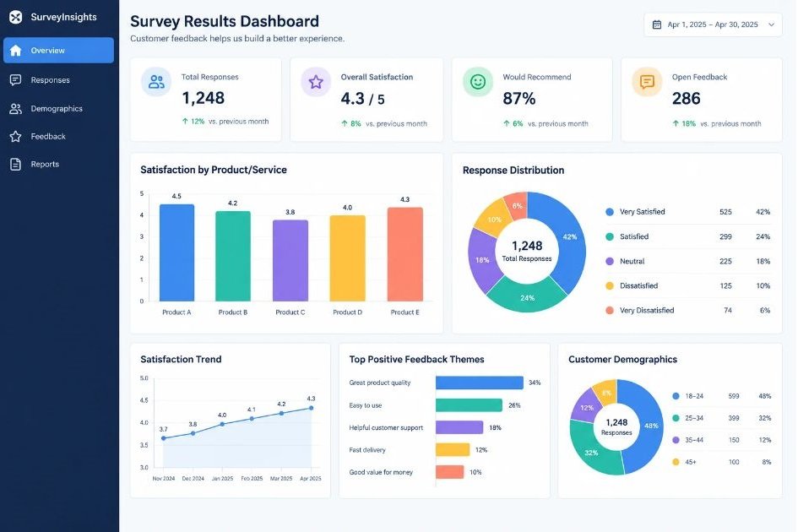
Task: Open the Responses menu item
Action: (x=58, y=80)
